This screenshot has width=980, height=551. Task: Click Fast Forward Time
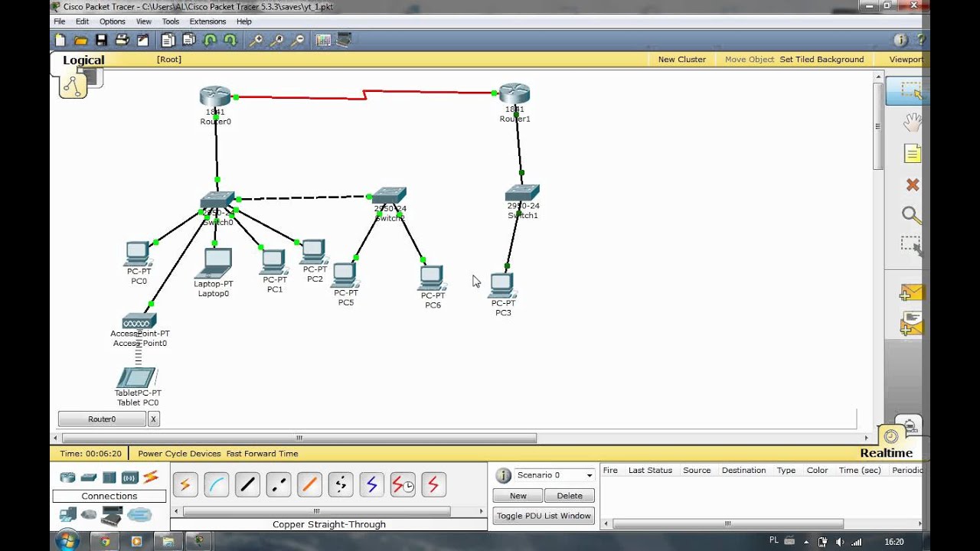pos(262,454)
